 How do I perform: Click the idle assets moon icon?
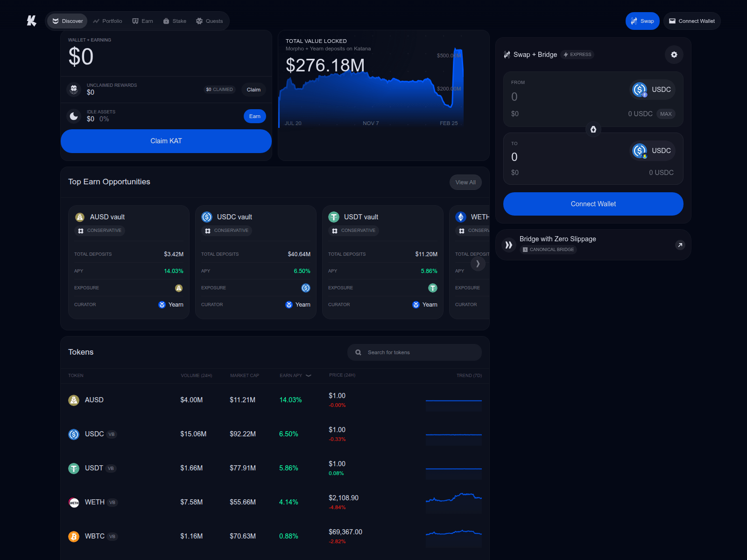tap(74, 116)
